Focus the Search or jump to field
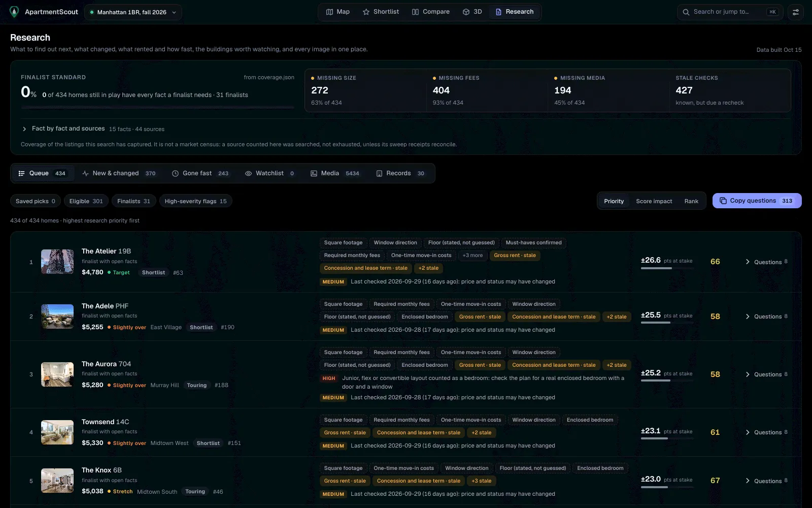 coord(730,12)
